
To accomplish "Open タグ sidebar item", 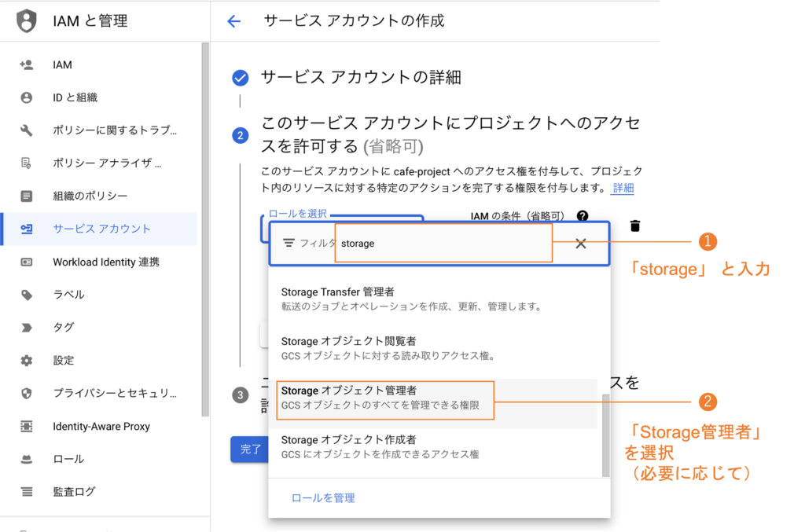I will click(x=98, y=328).
